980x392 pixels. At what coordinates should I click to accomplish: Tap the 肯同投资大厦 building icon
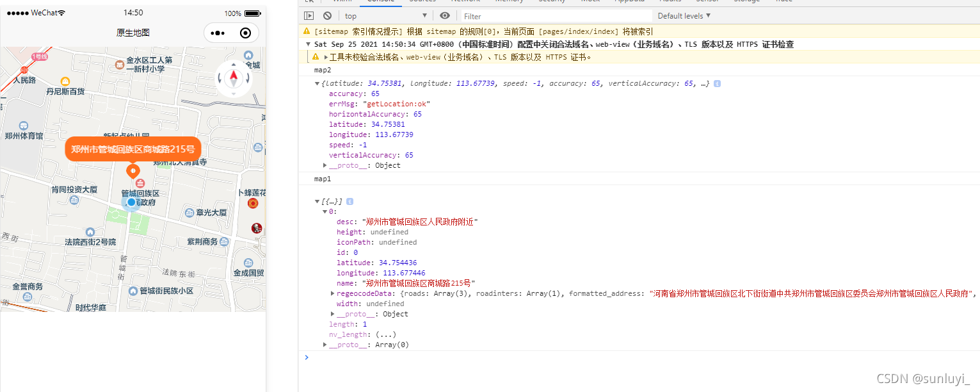[74, 200]
